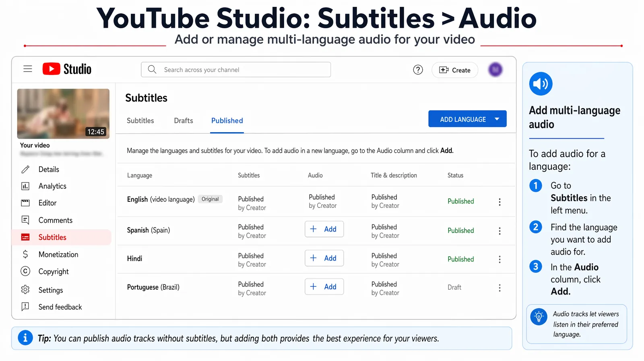Click Spanish subtitles Published by Creator cell
Image resolution: width=644 pixels, height=361 pixels.
[252, 231]
